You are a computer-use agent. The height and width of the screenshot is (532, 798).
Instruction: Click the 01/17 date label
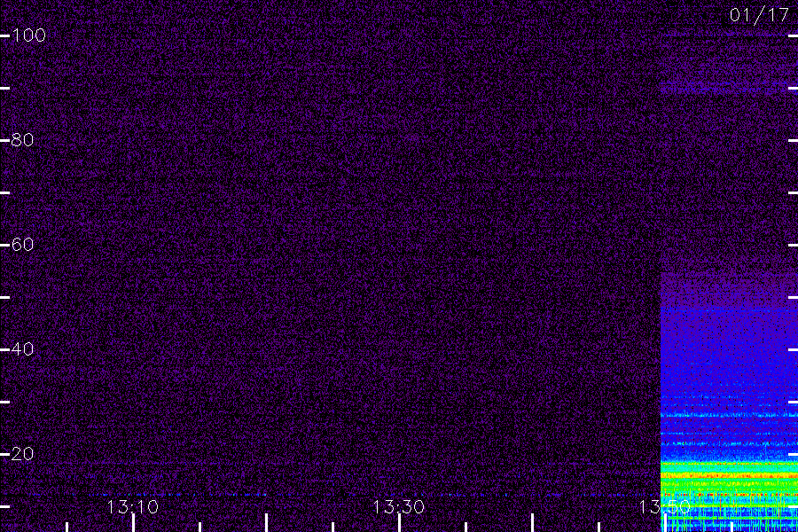click(x=759, y=15)
